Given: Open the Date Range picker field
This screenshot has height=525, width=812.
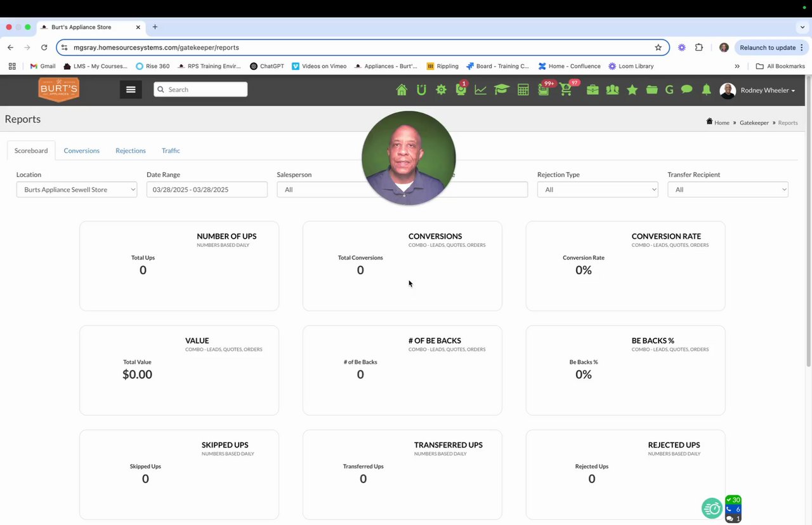Looking at the screenshot, I should [207, 189].
